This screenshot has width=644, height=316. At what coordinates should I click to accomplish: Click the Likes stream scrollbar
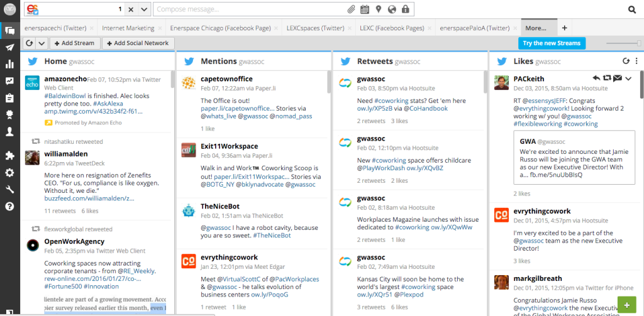(x=641, y=85)
